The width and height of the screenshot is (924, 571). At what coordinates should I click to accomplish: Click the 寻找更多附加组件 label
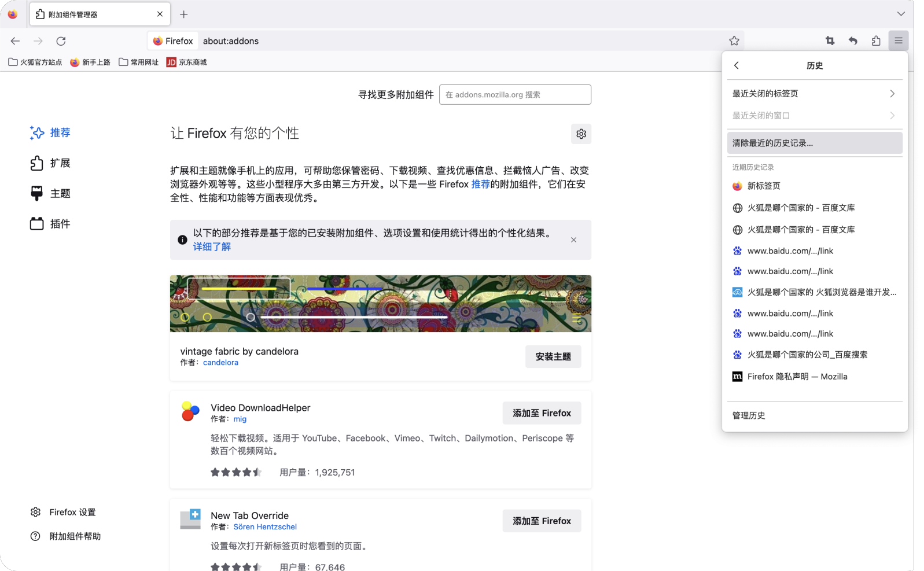click(396, 95)
